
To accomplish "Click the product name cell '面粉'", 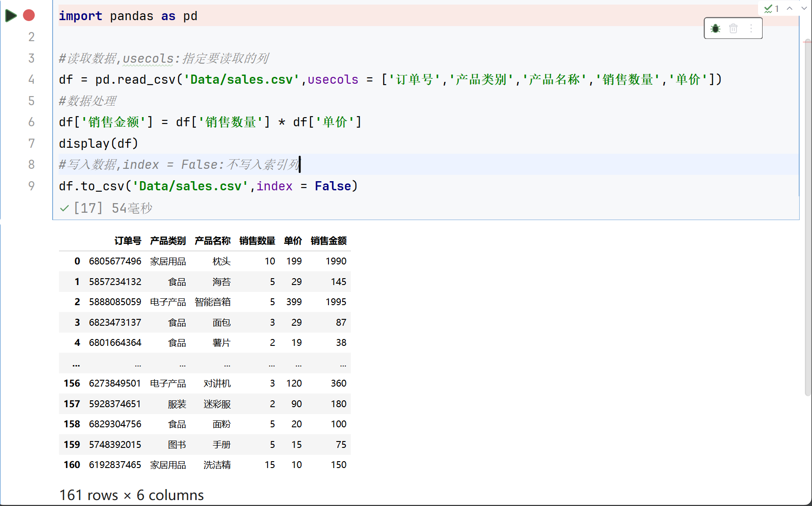I will tap(221, 424).
